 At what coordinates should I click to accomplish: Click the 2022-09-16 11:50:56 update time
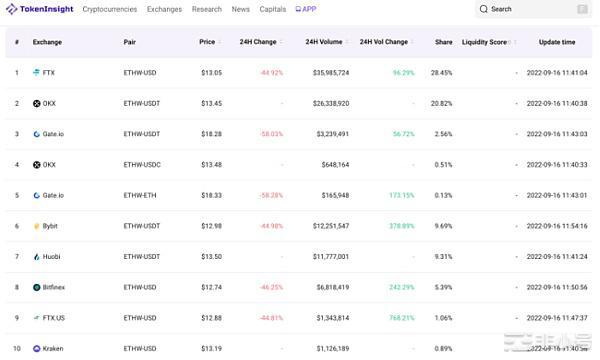coord(557,287)
